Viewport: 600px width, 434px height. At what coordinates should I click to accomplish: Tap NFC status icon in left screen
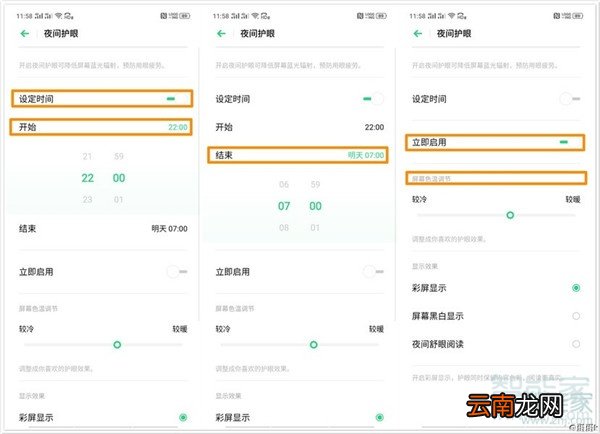click(163, 16)
